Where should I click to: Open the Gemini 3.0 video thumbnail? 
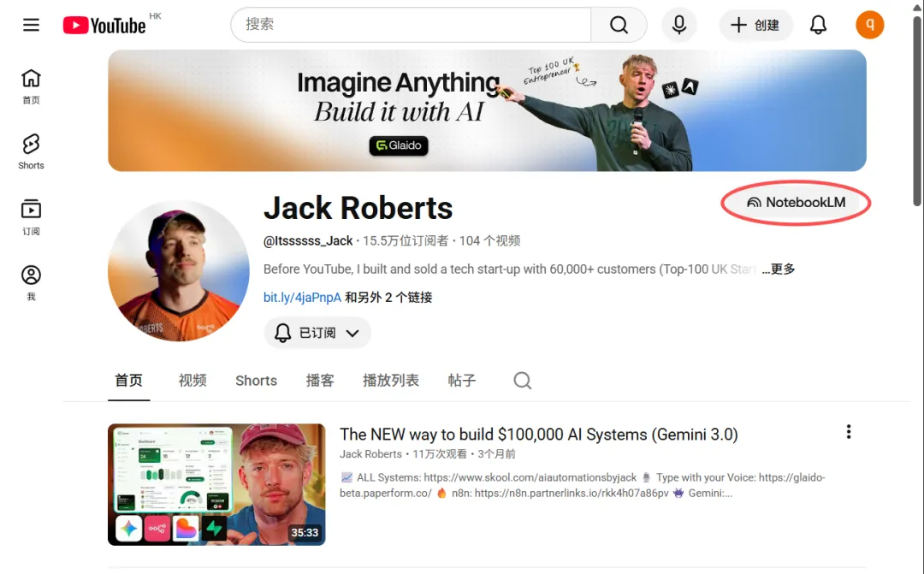click(x=216, y=484)
